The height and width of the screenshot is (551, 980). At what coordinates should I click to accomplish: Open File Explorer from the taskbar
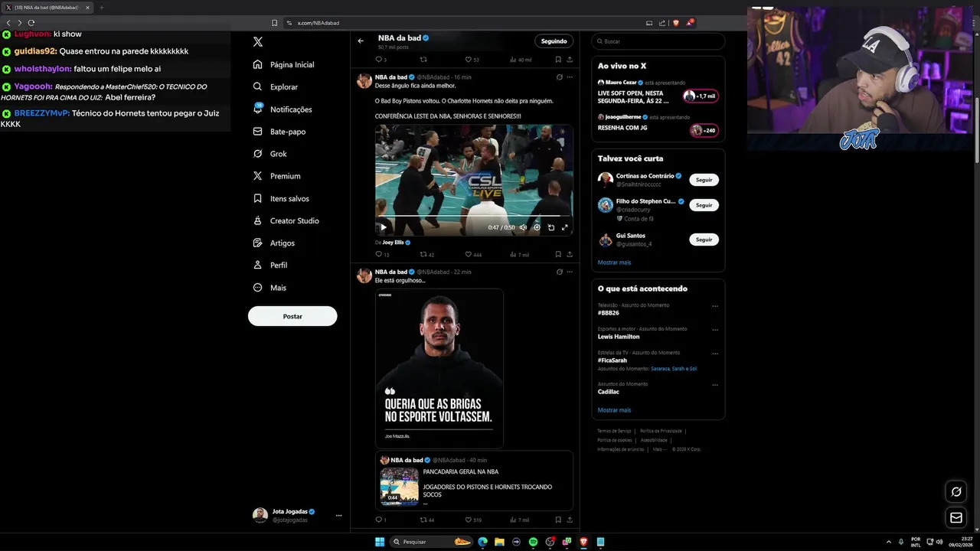point(499,542)
